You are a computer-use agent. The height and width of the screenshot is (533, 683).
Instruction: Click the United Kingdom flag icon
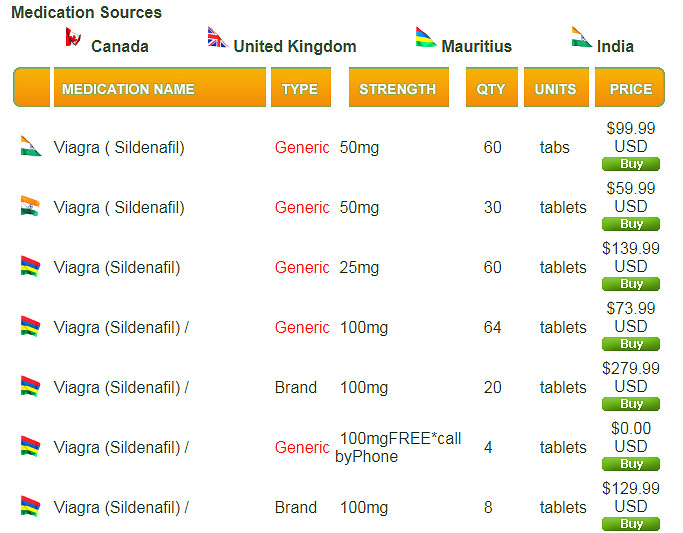coord(217,38)
